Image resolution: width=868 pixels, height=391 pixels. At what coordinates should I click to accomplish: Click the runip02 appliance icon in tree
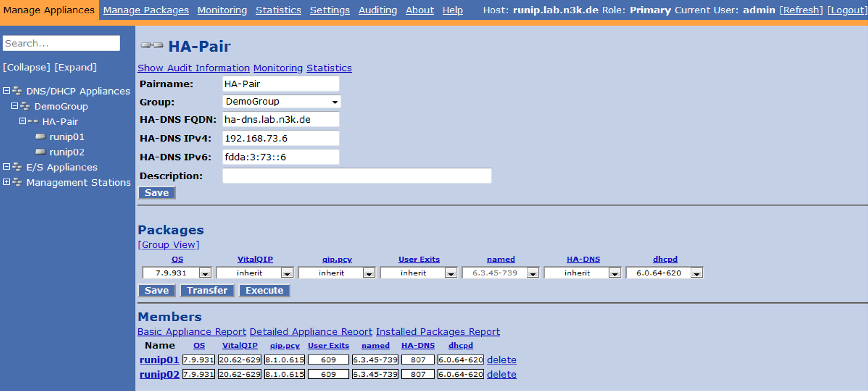point(40,152)
